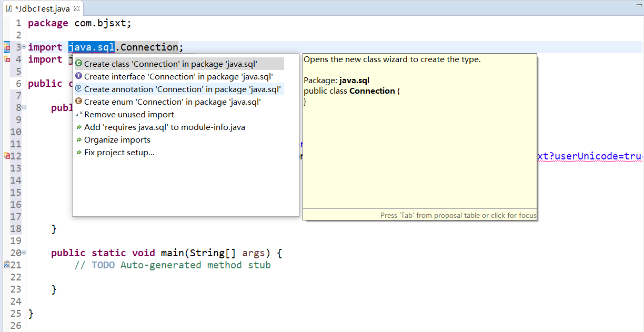Select the Remove unused import quick fix
Image resolution: width=644 pixels, height=332 pixels.
coord(179,114)
